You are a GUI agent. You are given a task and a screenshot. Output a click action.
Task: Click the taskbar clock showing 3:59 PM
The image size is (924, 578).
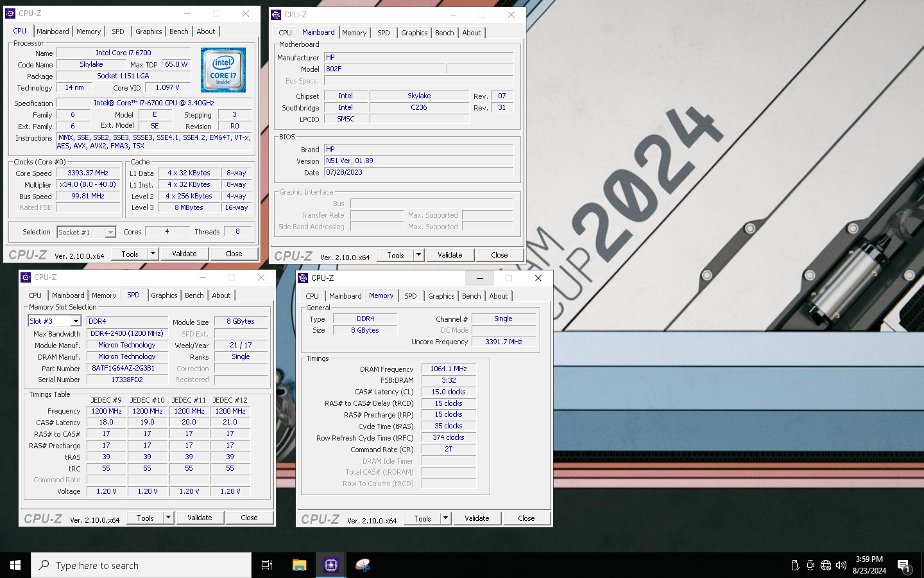[869, 565]
